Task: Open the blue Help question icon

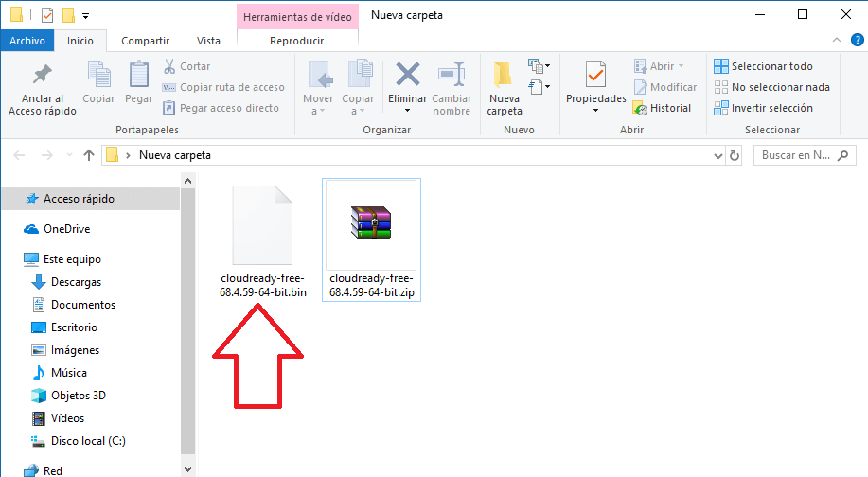Action: [x=857, y=40]
